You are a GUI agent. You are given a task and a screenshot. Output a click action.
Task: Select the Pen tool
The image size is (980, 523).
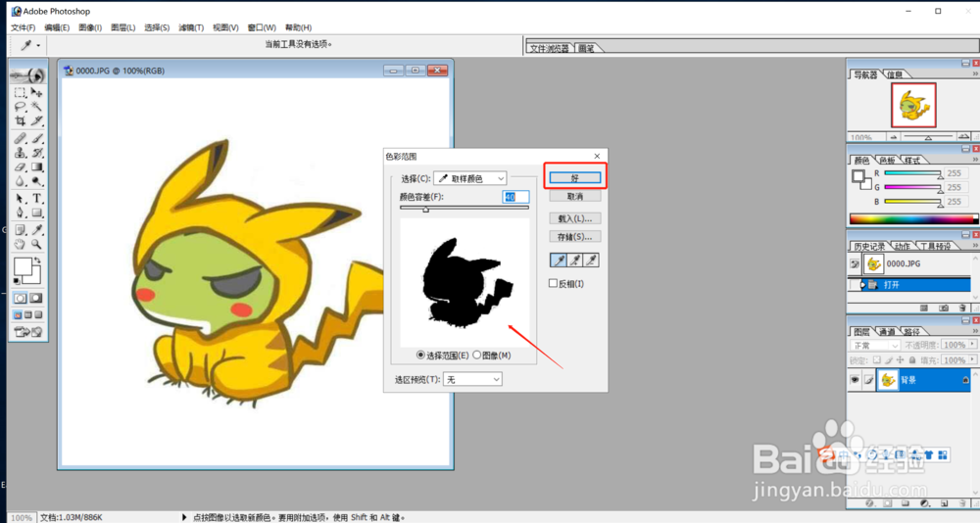(20, 214)
